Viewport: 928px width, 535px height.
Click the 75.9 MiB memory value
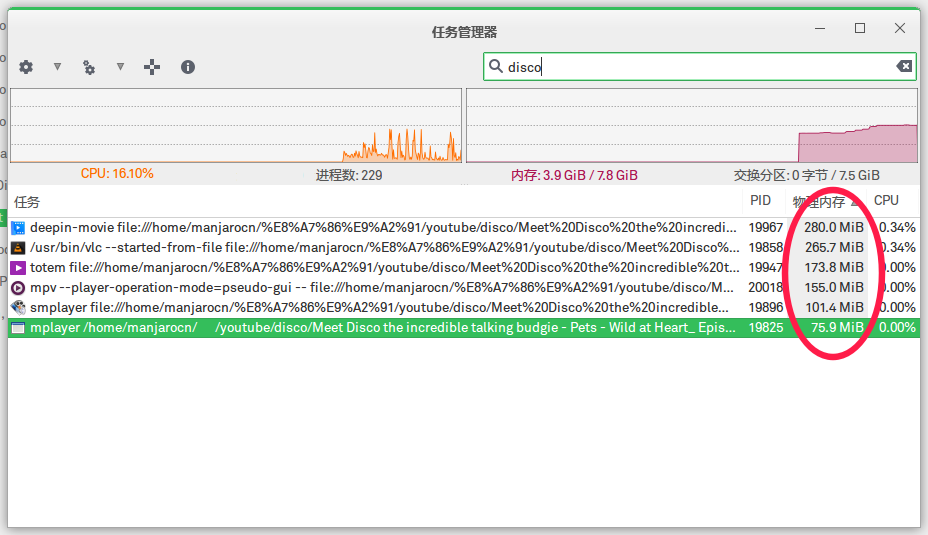coord(837,328)
